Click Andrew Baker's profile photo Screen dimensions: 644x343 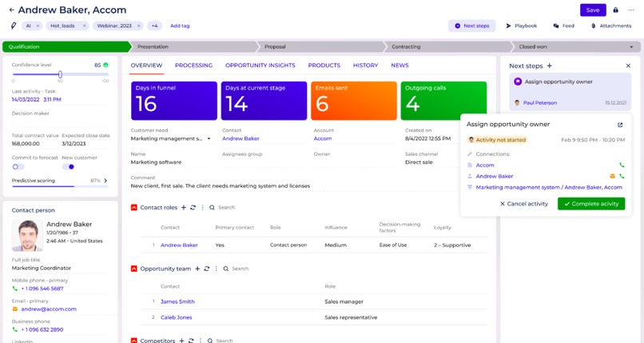[27, 235]
